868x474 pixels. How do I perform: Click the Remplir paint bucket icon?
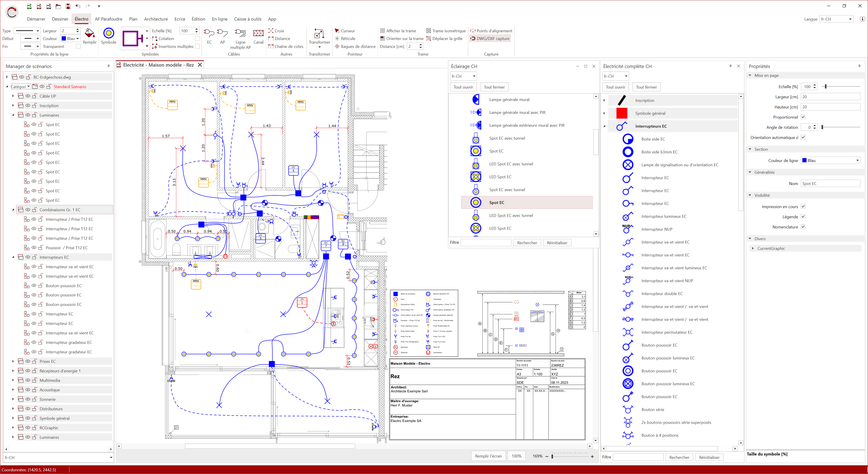90,34
